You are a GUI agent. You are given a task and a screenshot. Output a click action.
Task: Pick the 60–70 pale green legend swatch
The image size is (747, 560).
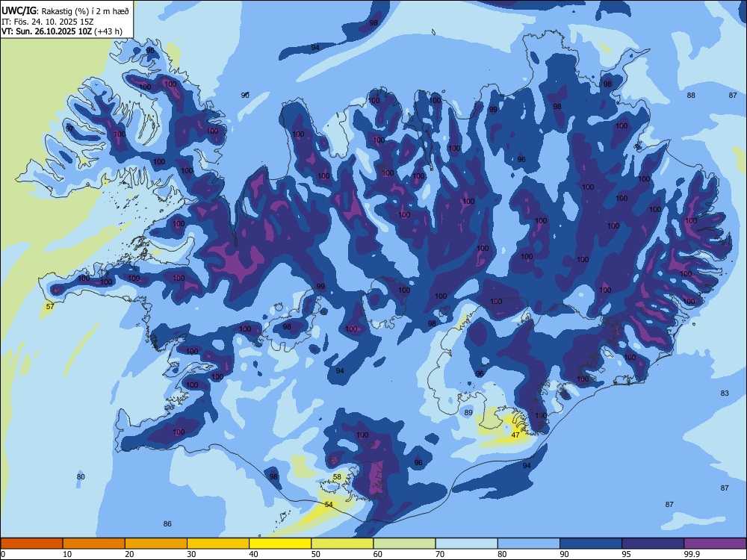[404, 544]
